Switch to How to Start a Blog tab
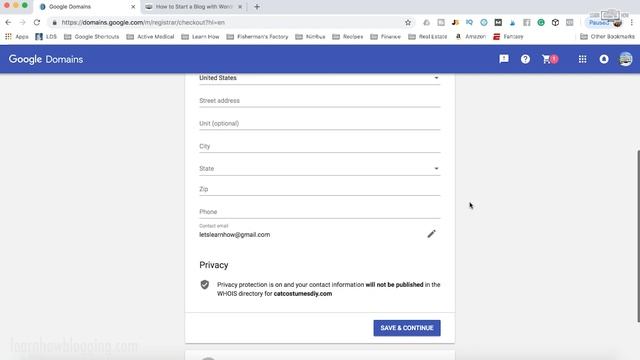This screenshot has width=640, height=360. point(194,7)
